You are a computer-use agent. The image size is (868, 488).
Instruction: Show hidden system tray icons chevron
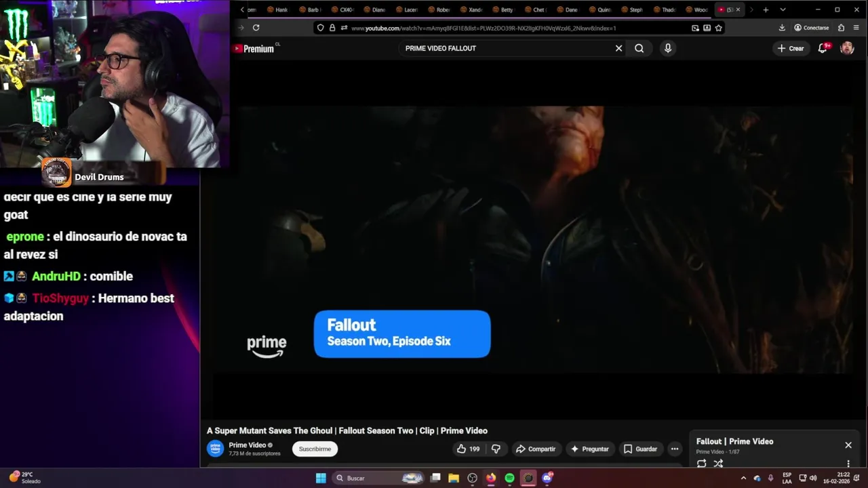click(743, 479)
